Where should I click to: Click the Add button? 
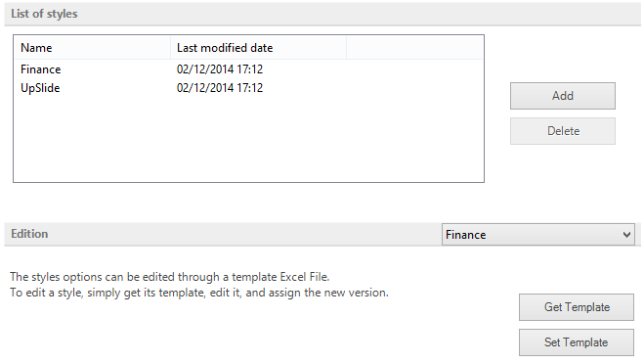tap(563, 96)
